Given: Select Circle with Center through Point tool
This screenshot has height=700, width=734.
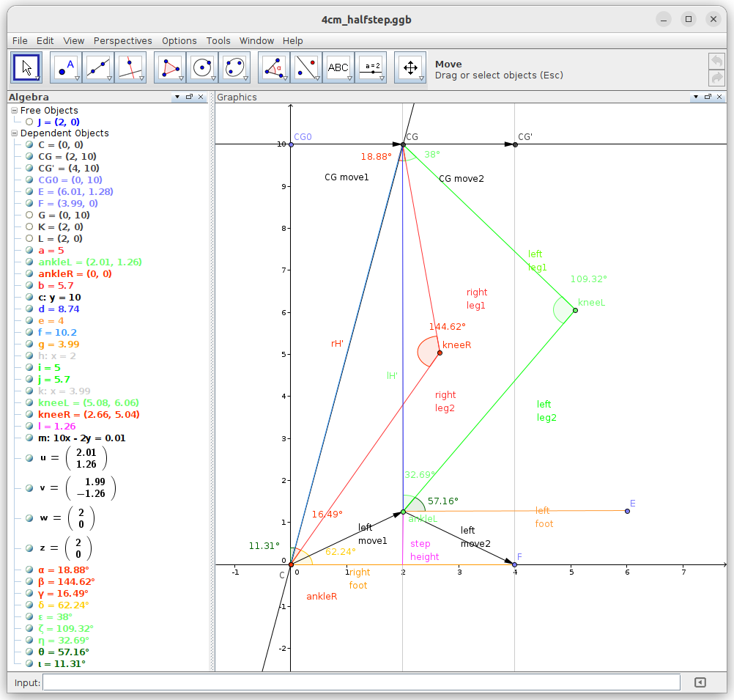Looking at the screenshot, I should point(202,67).
